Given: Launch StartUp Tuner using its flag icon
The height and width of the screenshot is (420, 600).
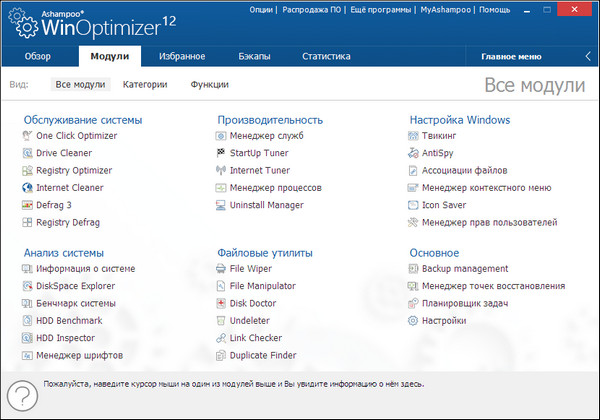Looking at the screenshot, I should coord(221,153).
